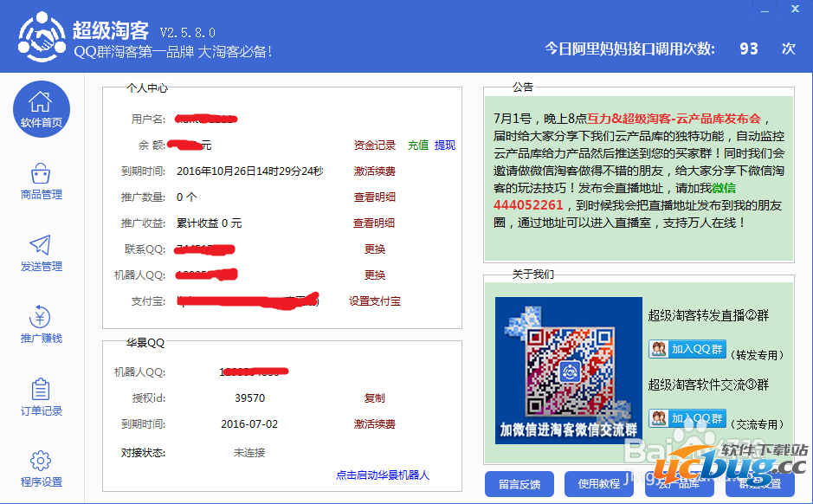Click the 超级淘客 logo icon
The width and height of the screenshot is (813, 504).
42,37
